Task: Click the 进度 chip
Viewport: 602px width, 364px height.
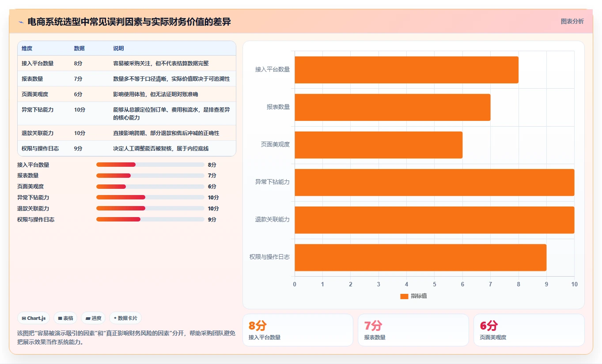Action: [x=93, y=318]
